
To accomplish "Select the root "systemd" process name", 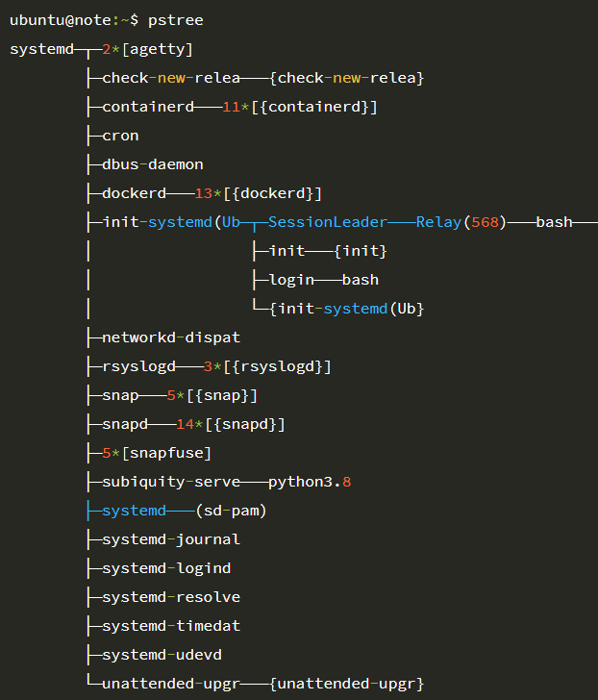I will click(x=42, y=49).
